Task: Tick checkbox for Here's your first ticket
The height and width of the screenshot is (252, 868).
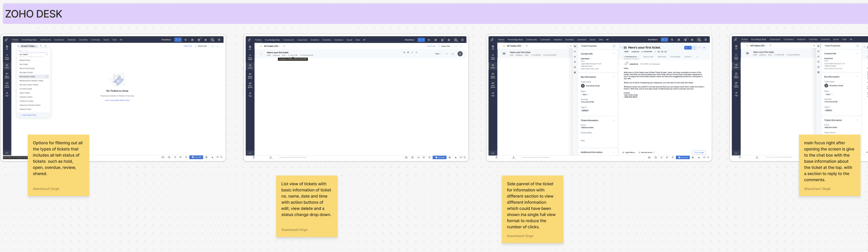Action: [x=261, y=54]
